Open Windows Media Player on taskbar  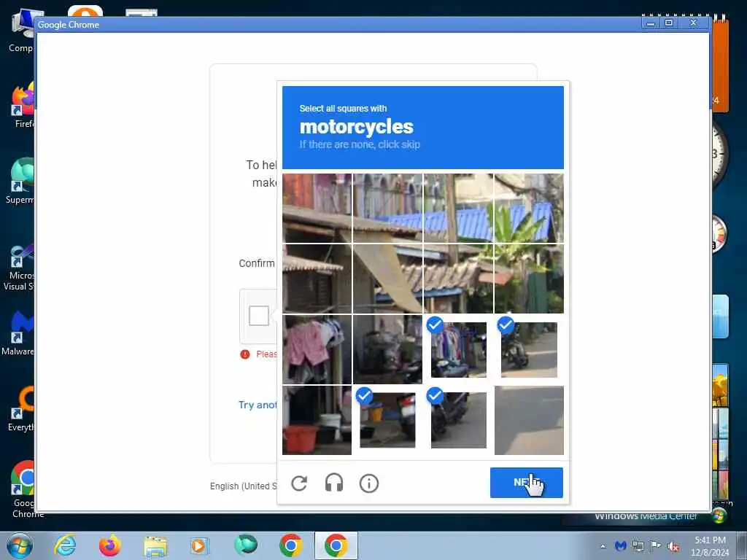click(x=199, y=545)
